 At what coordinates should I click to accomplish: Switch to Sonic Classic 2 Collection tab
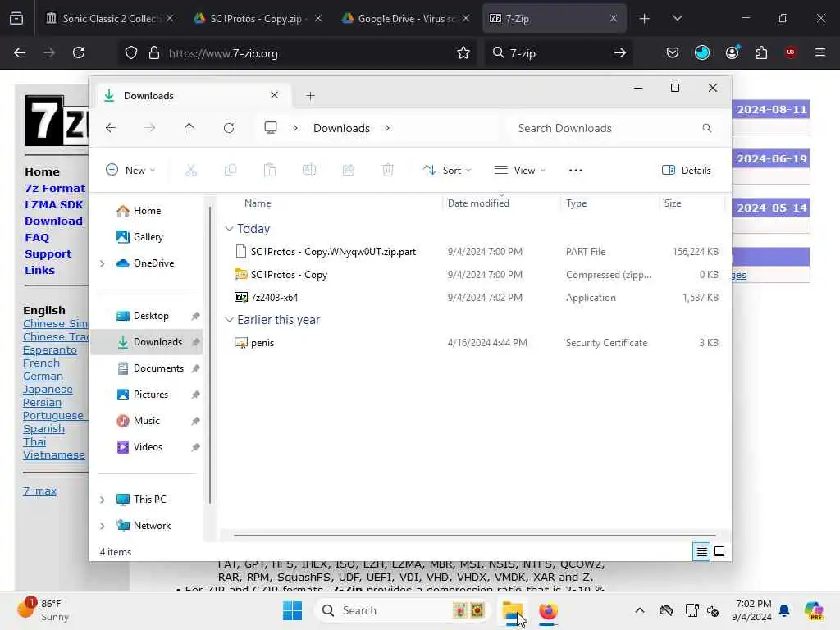tap(110, 18)
